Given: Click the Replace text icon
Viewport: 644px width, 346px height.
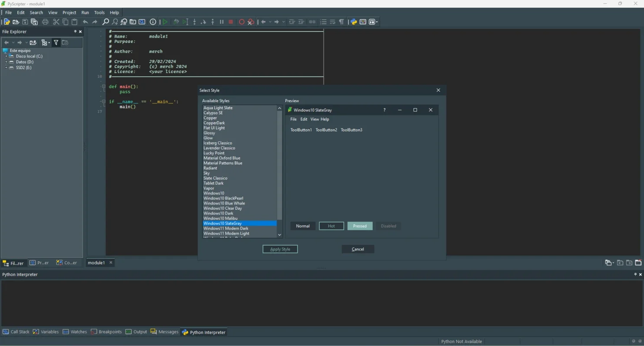Looking at the screenshot, I should tap(124, 22).
